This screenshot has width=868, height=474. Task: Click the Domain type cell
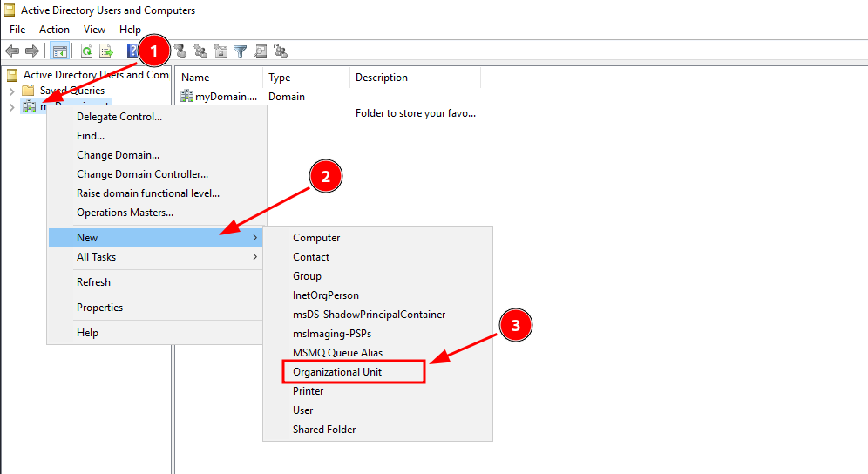tap(287, 97)
